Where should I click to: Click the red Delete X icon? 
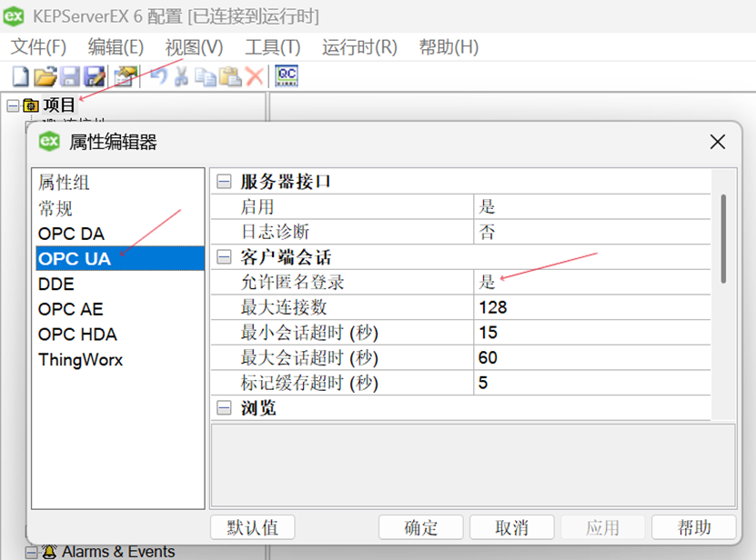pos(255,76)
